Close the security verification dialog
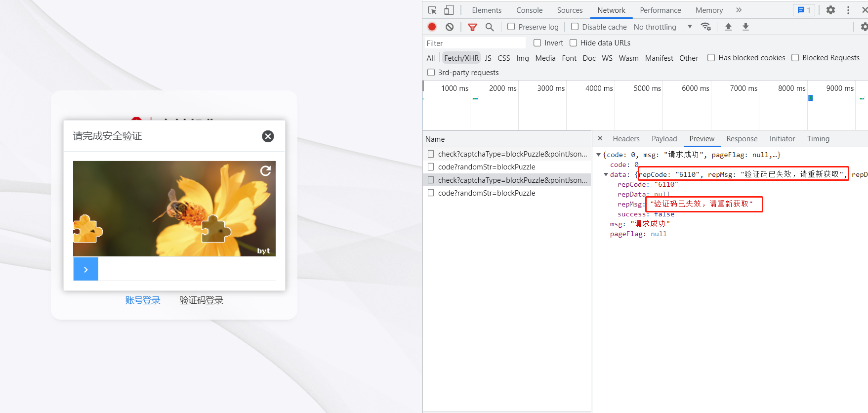868x413 pixels. pyautogui.click(x=268, y=136)
